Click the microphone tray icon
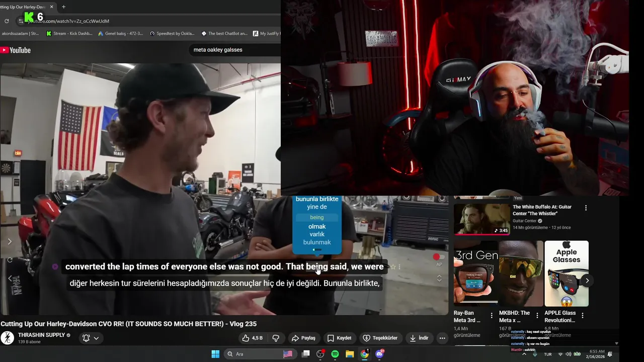Image resolution: width=644 pixels, height=362 pixels. tap(535, 354)
